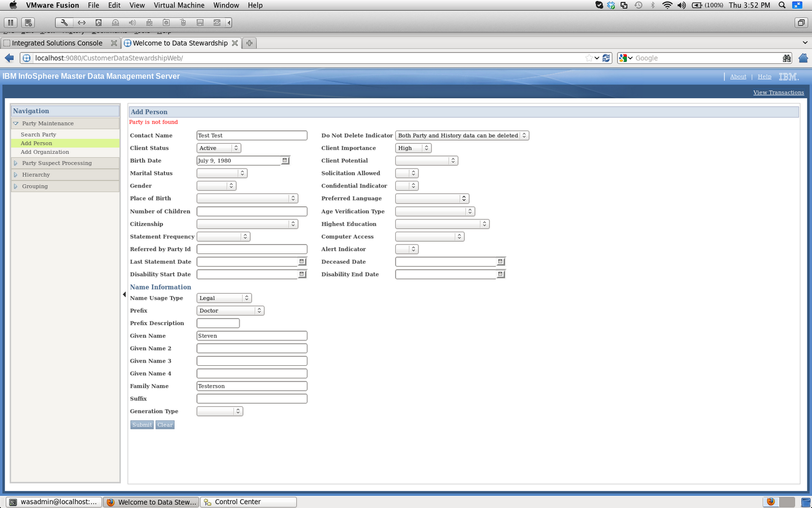Click the Submit button
Image resolution: width=812 pixels, height=508 pixels.
141,425
